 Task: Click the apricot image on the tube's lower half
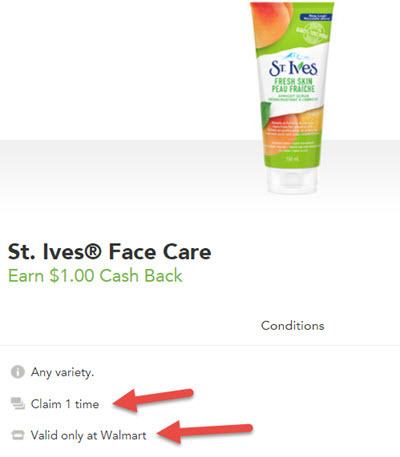click(293, 133)
